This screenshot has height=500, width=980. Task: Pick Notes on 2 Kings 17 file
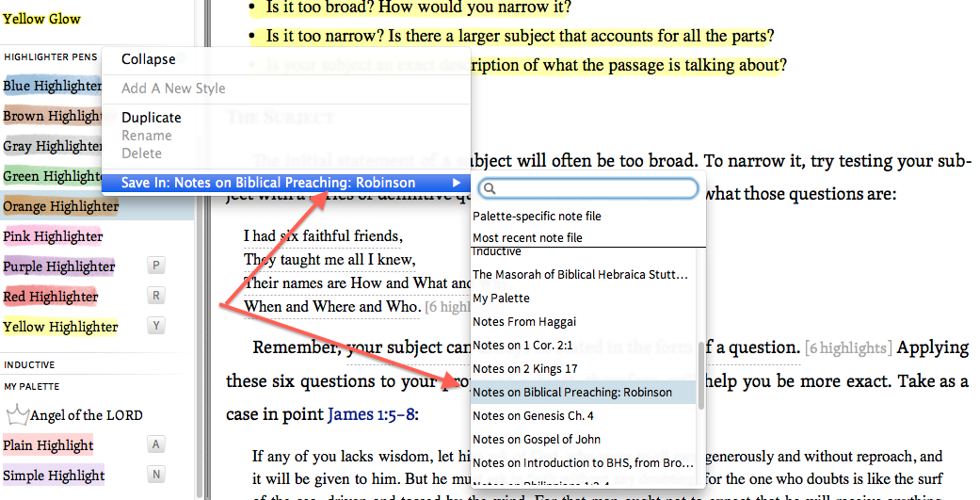point(525,369)
